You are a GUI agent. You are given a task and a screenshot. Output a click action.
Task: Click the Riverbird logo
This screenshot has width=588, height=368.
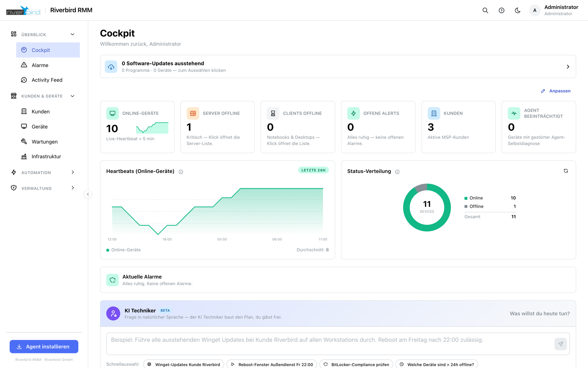coord(23,10)
